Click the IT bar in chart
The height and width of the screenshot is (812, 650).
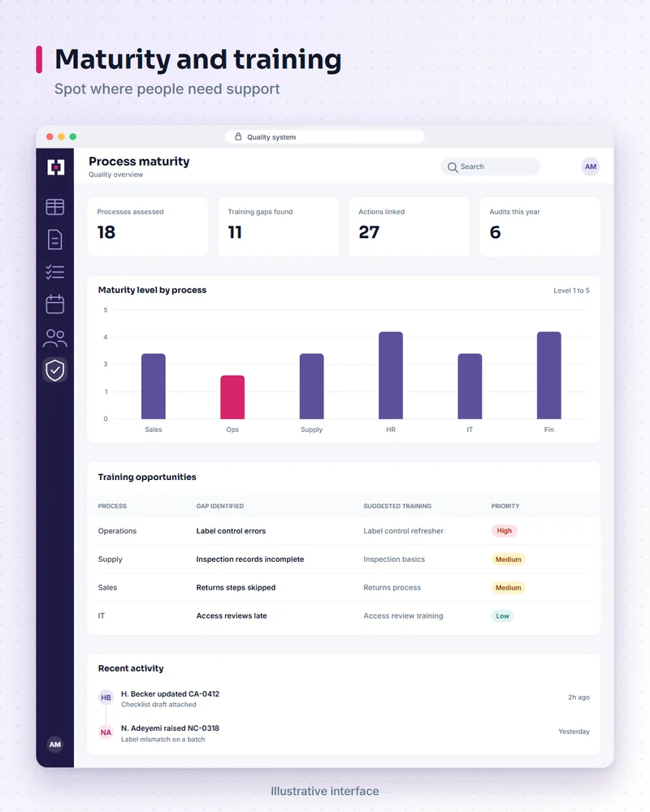(x=470, y=387)
